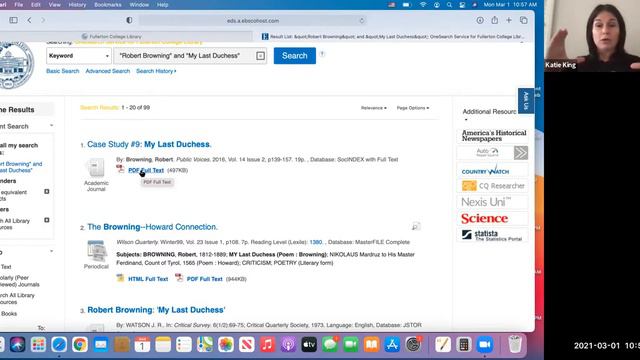Click Periodical icon of Browning-Howard result
640x360 pixels.
pyautogui.click(x=96, y=251)
